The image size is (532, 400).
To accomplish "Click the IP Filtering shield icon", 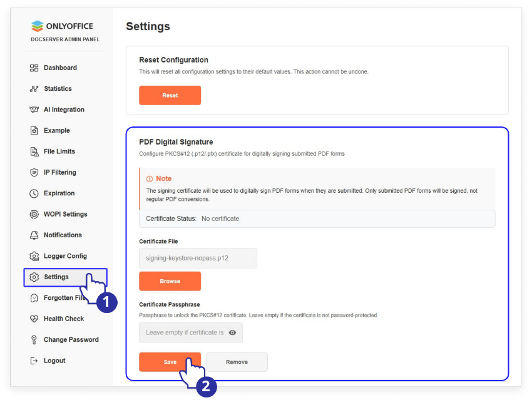I will point(34,173).
